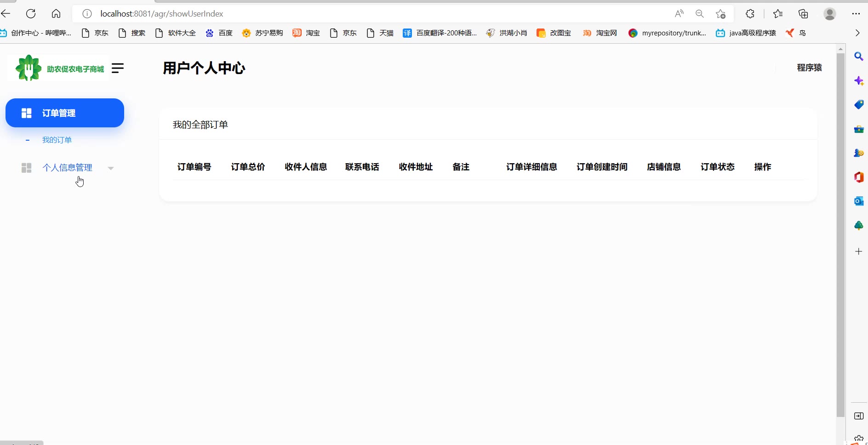Add this page to favorites star icon
868x445 pixels.
(720, 14)
